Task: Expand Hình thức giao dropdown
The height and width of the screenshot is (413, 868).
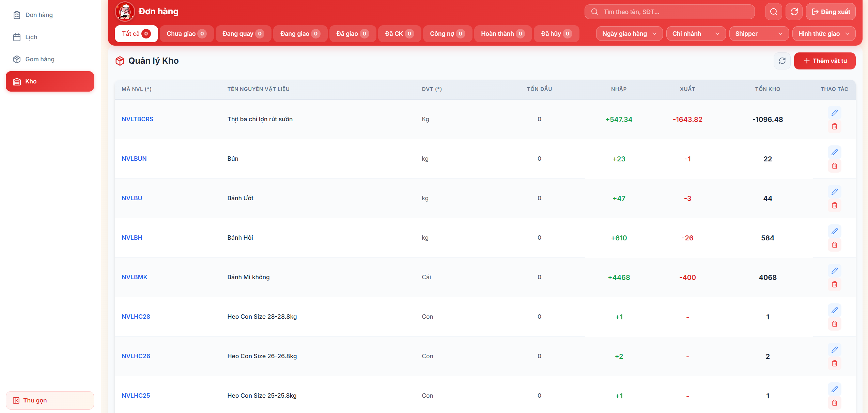Action: tap(823, 34)
